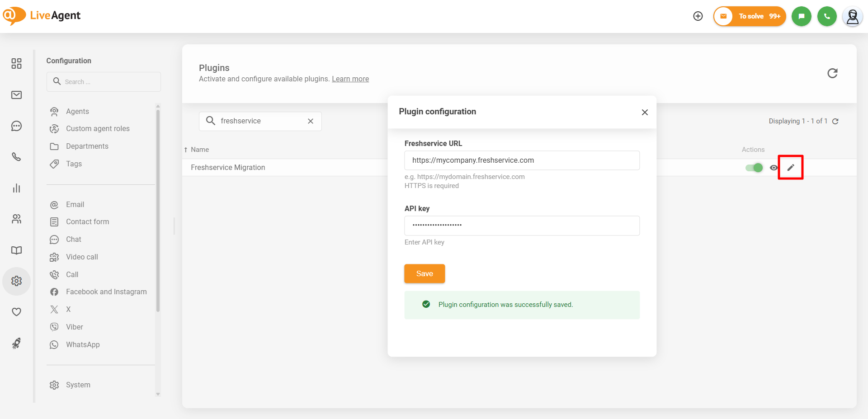Sort plugins by Name column header
This screenshot has width=868, height=419.
tap(199, 150)
